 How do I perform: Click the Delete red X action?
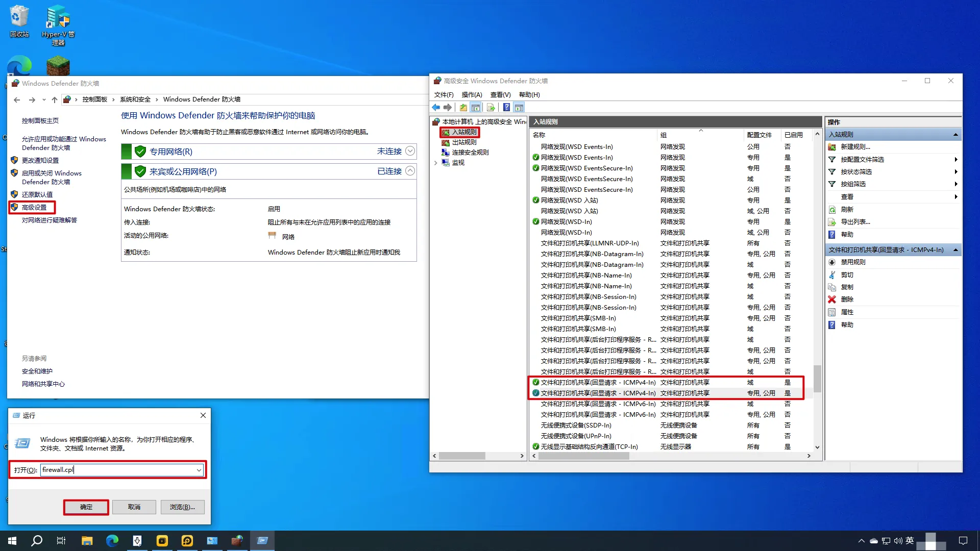point(832,299)
